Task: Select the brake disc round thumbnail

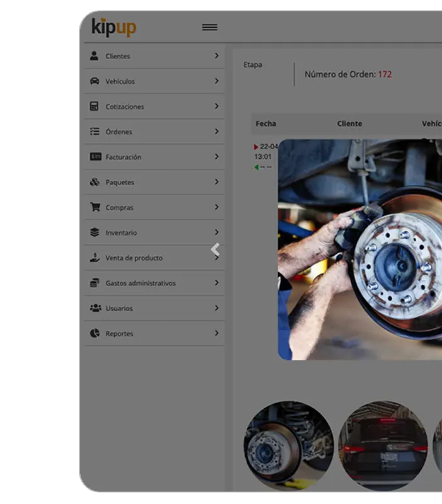Action: tap(289, 445)
